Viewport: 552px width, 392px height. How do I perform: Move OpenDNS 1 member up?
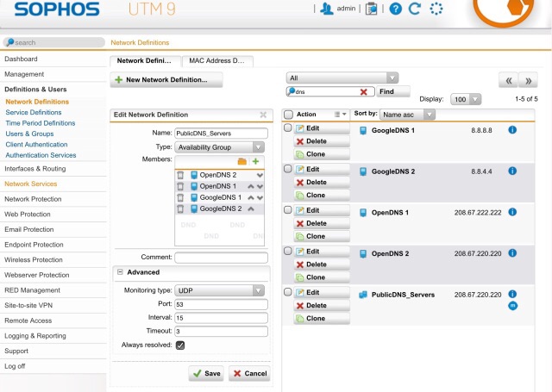[x=251, y=186]
